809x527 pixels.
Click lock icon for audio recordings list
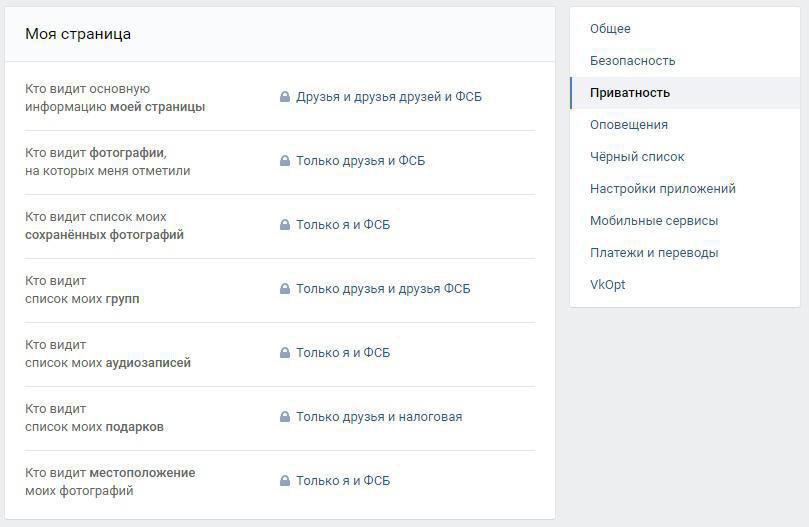pos(285,353)
